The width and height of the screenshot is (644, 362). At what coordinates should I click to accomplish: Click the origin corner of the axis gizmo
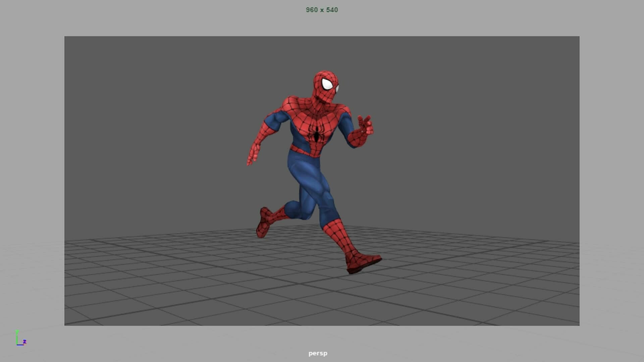(x=17, y=345)
